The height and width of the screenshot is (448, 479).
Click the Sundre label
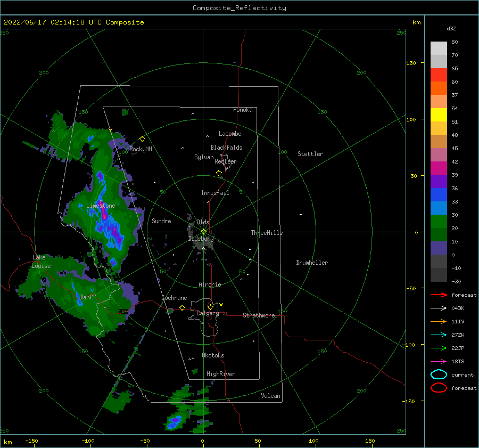tap(161, 221)
